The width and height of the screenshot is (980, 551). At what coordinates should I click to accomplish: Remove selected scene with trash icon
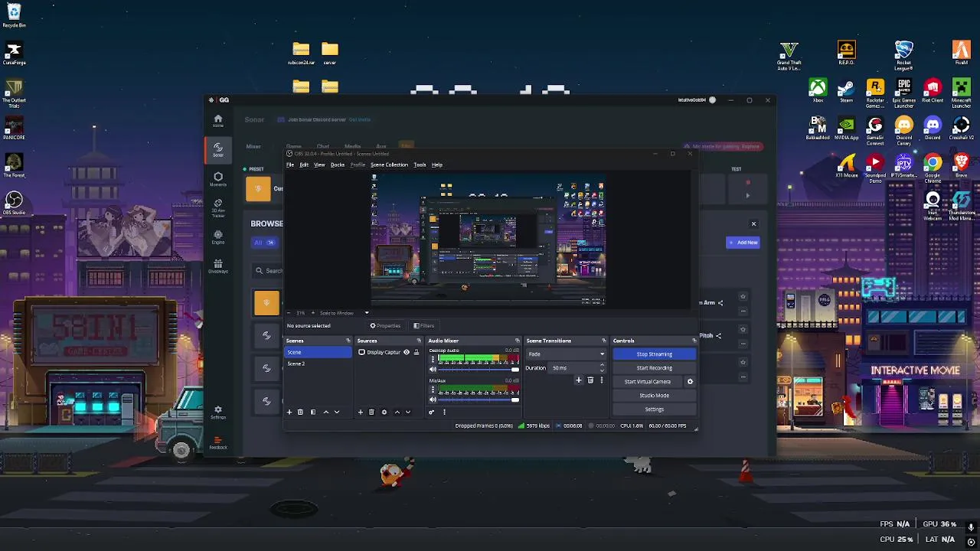coord(300,412)
